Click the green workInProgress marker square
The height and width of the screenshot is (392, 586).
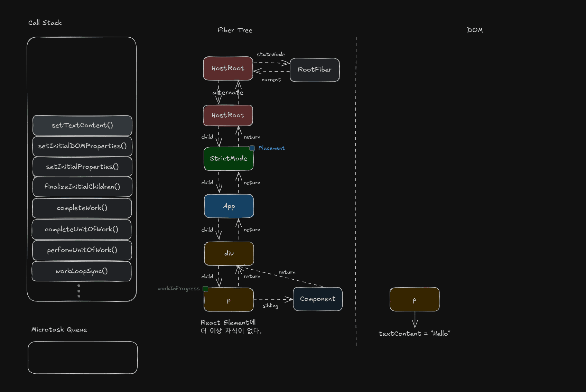[x=205, y=289]
